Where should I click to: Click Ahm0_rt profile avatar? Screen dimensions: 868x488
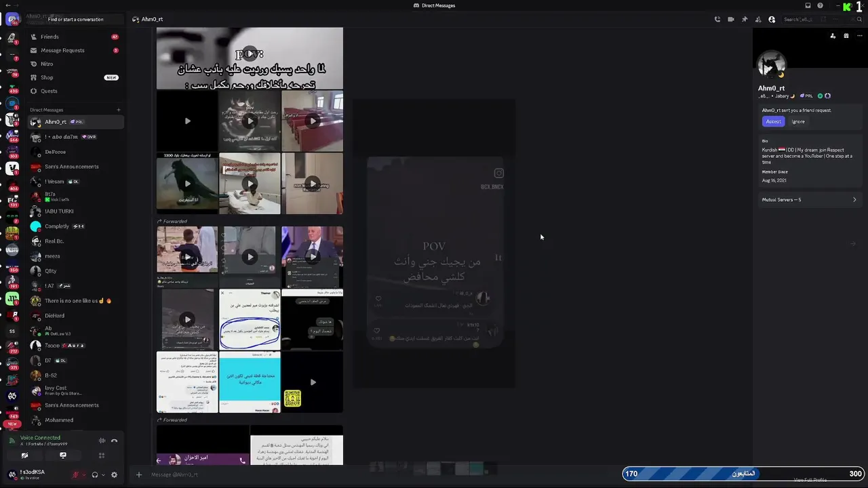(771, 66)
